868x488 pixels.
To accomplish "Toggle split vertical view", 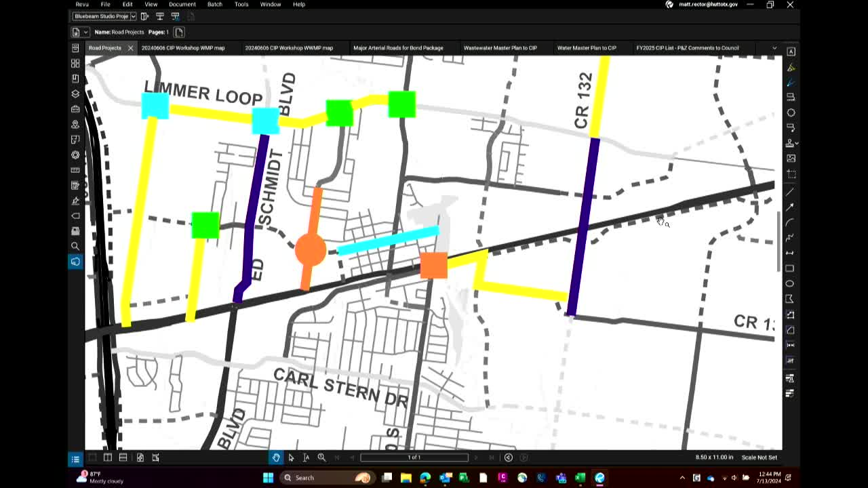I will click(x=108, y=457).
